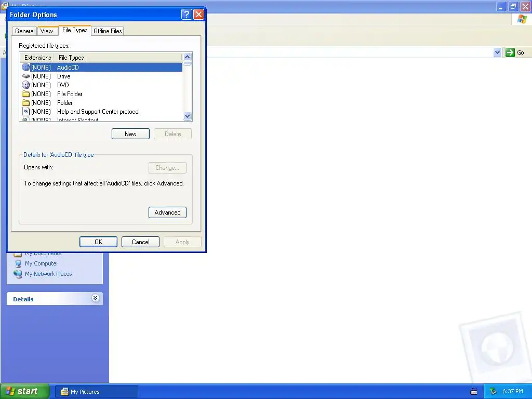The image size is (532, 399).
Task: Close the Folder Options dialog
Action: point(198,14)
